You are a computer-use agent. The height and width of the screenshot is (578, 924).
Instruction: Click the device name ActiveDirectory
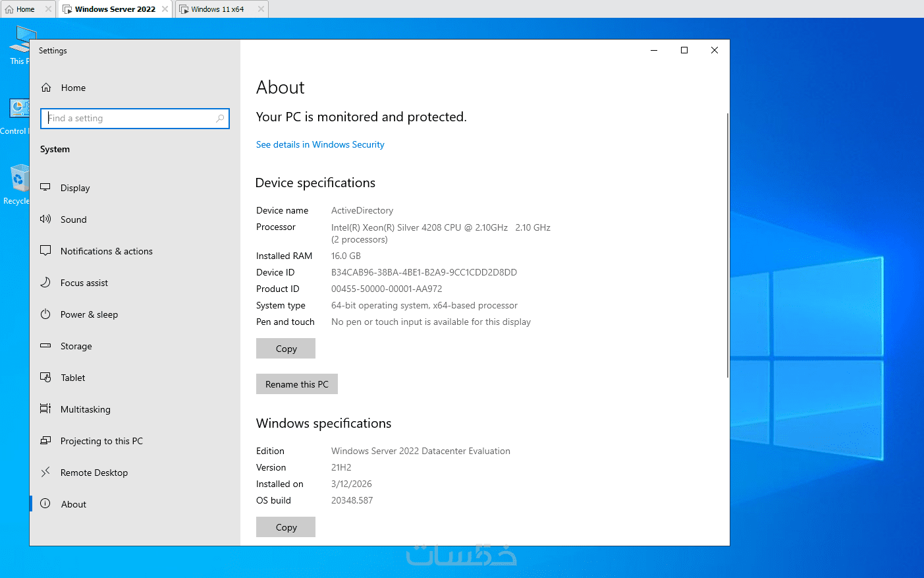[x=362, y=210]
